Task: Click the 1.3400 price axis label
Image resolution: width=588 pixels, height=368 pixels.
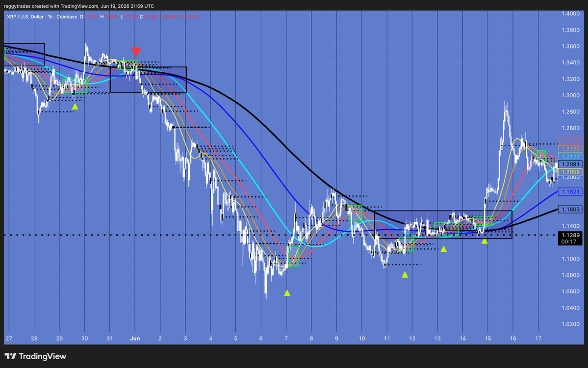Action: point(570,63)
